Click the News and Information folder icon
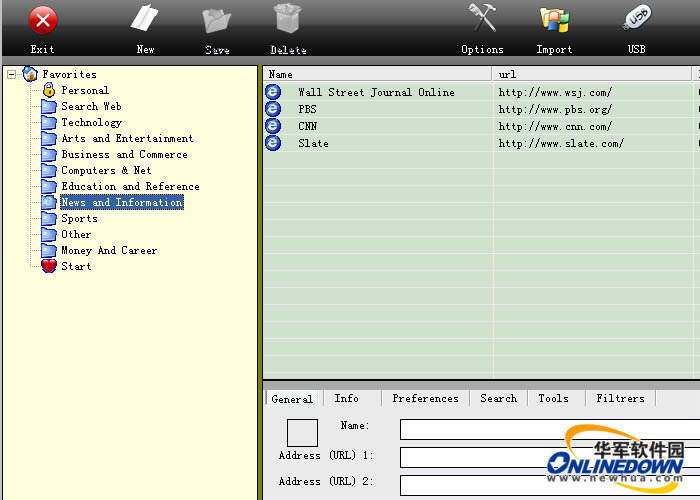 (49, 202)
